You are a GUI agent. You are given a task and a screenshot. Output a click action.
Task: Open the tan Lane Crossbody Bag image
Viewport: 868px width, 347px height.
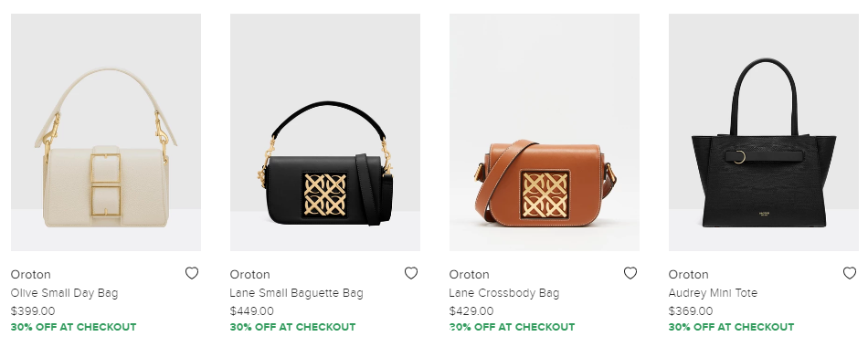point(545,132)
